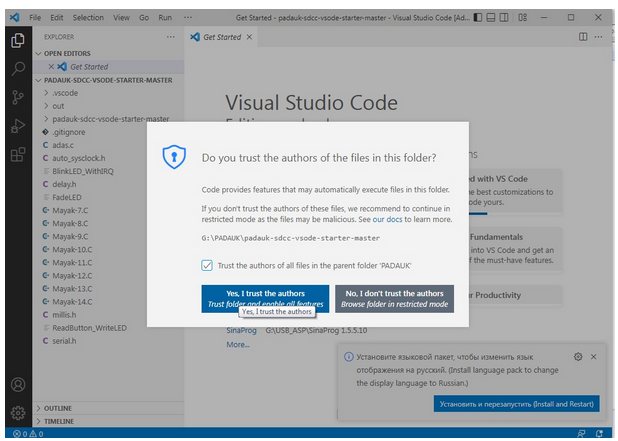Expand the OUTLINE section

pos(60,408)
